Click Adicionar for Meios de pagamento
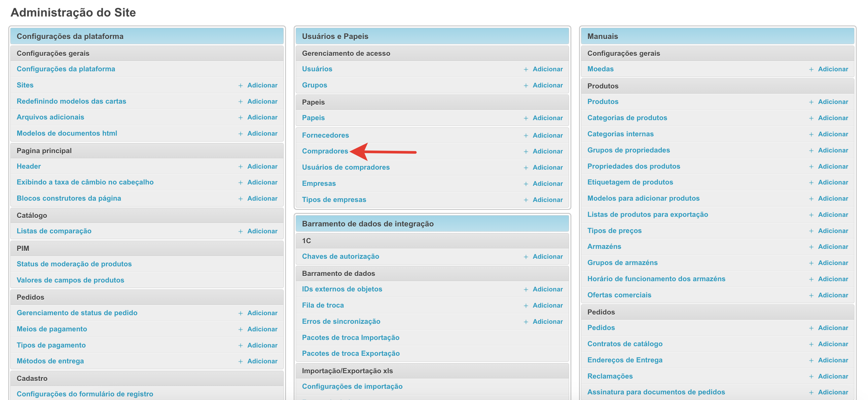868x400 pixels. [x=262, y=329]
